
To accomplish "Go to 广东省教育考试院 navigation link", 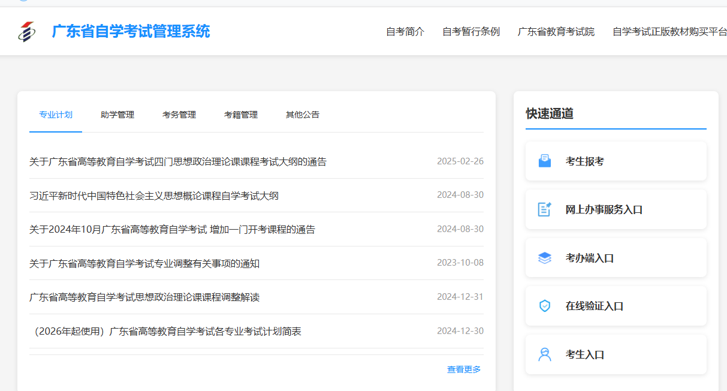I will click(x=556, y=32).
